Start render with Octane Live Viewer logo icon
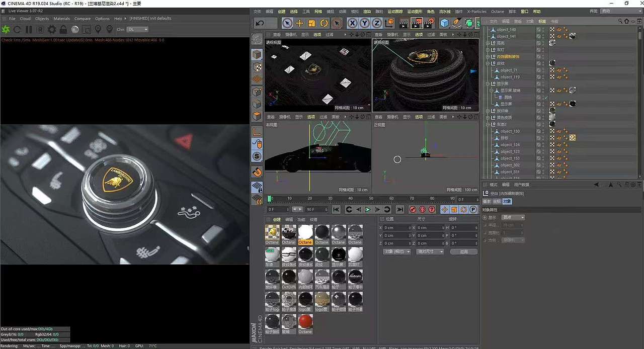 (x=6, y=30)
